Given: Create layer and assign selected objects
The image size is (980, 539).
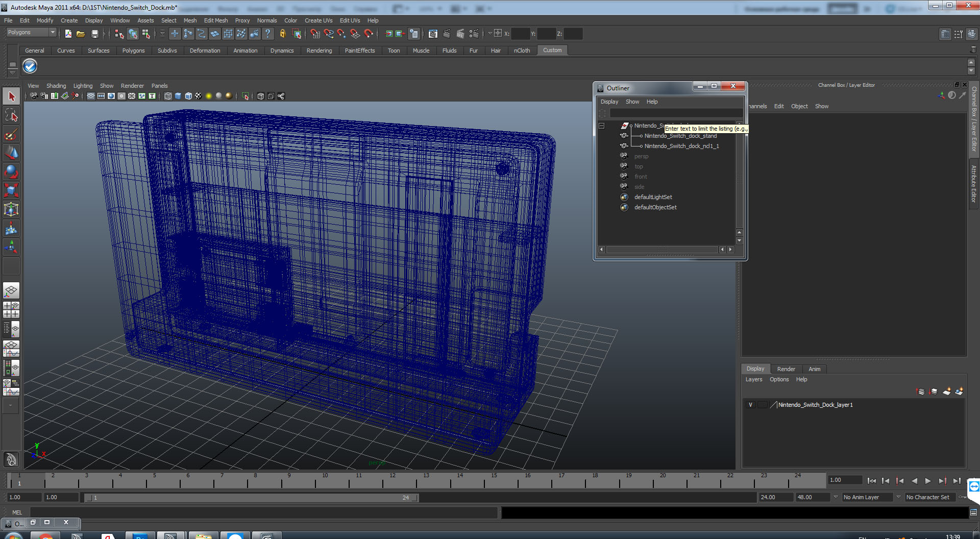Looking at the screenshot, I should pos(959,391).
